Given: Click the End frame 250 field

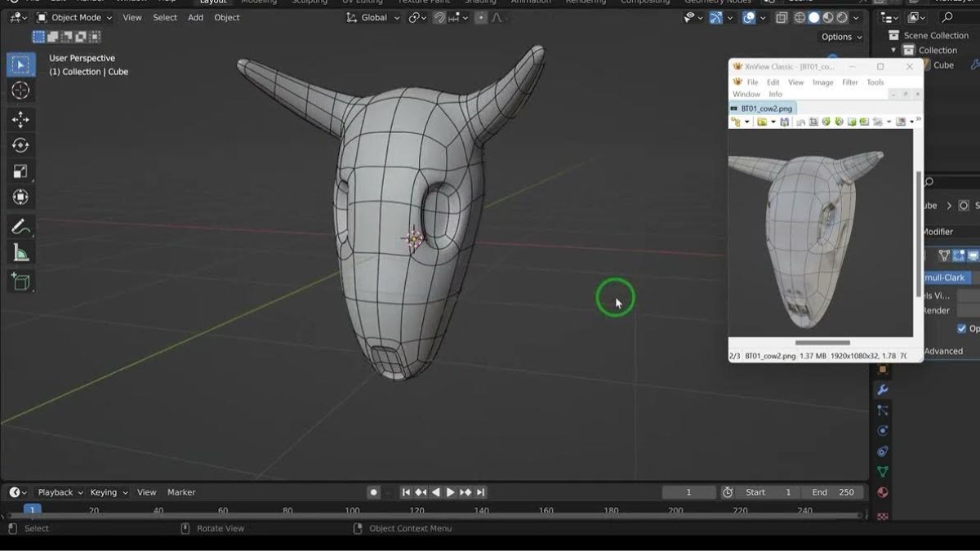Looking at the screenshot, I should click(x=833, y=492).
